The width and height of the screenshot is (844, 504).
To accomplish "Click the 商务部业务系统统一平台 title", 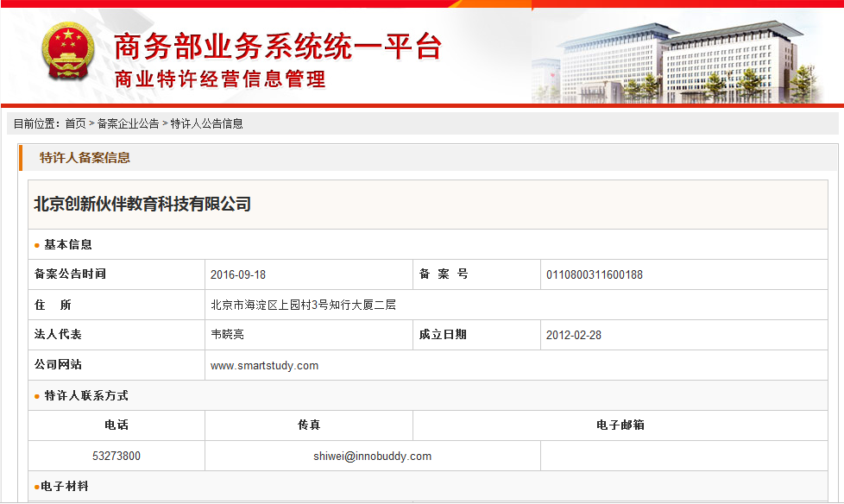I will pos(277,46).
